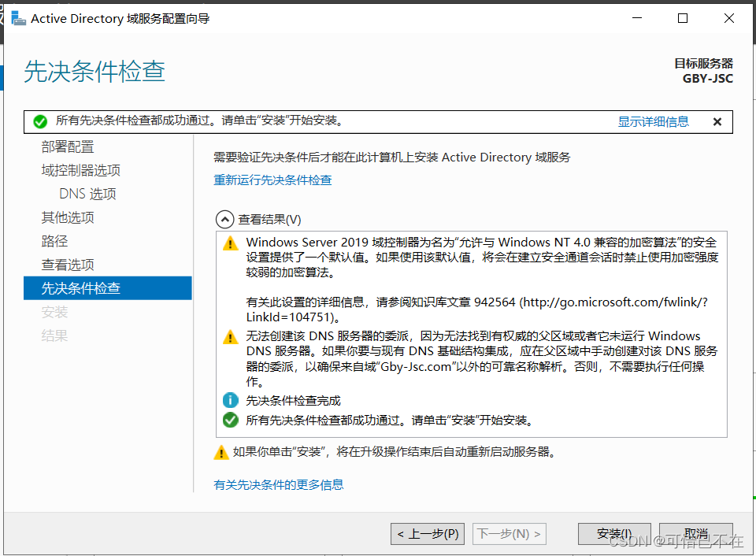Select the DNS 选项 step
Viewport: 756px width, 556px height.
[x=87, y=194]
